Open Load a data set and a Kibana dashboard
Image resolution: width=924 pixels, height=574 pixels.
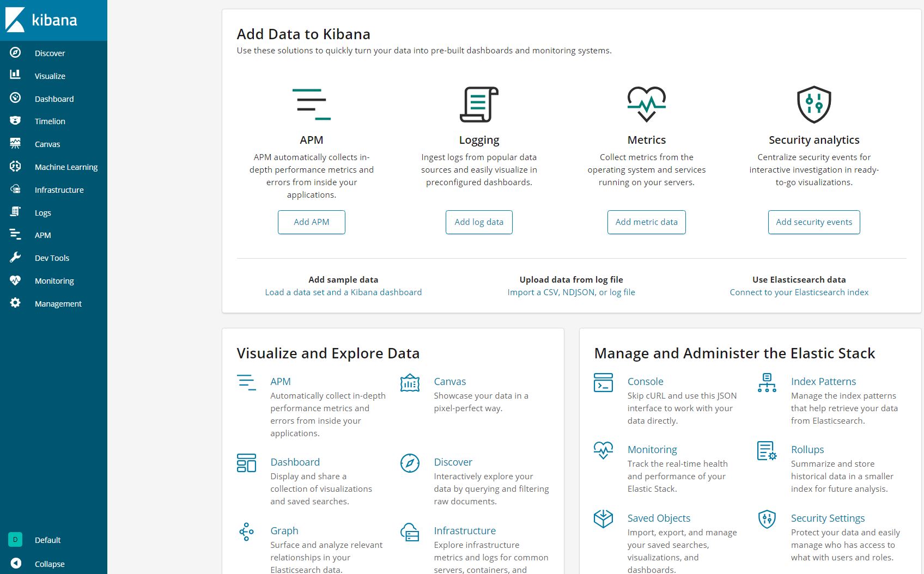[343, 292]
